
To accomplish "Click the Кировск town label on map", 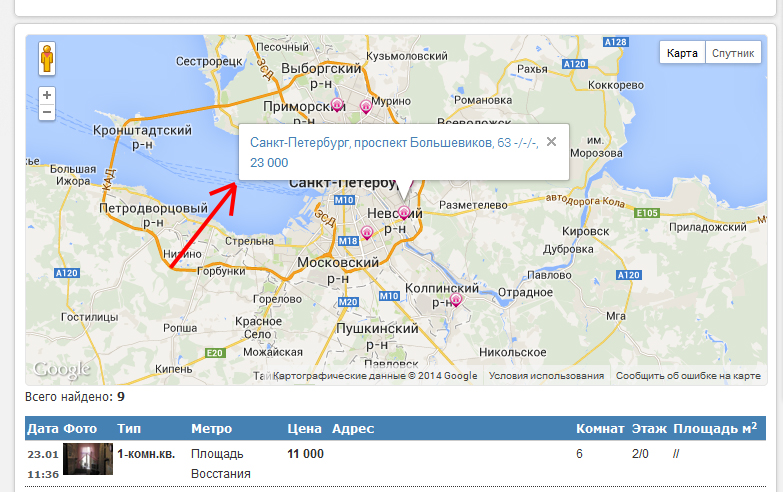I will point(586,231).
